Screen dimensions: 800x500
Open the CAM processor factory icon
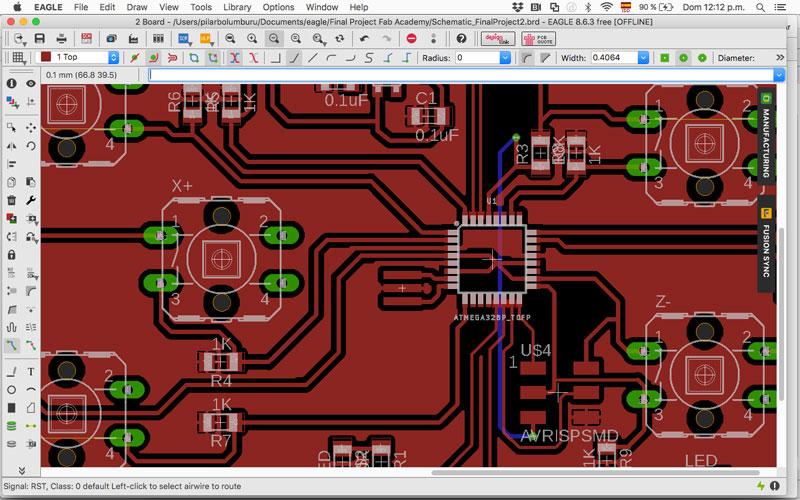coord(133,39)
